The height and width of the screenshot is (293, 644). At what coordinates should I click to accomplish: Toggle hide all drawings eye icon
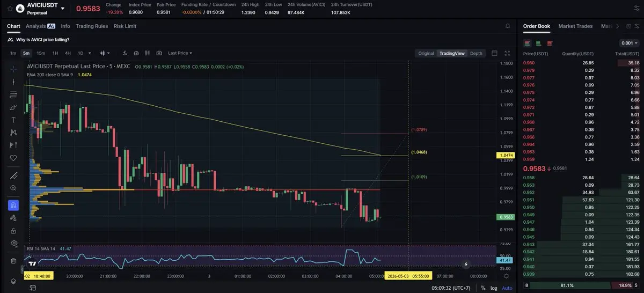pyautogui.click(x=13, y=243)
